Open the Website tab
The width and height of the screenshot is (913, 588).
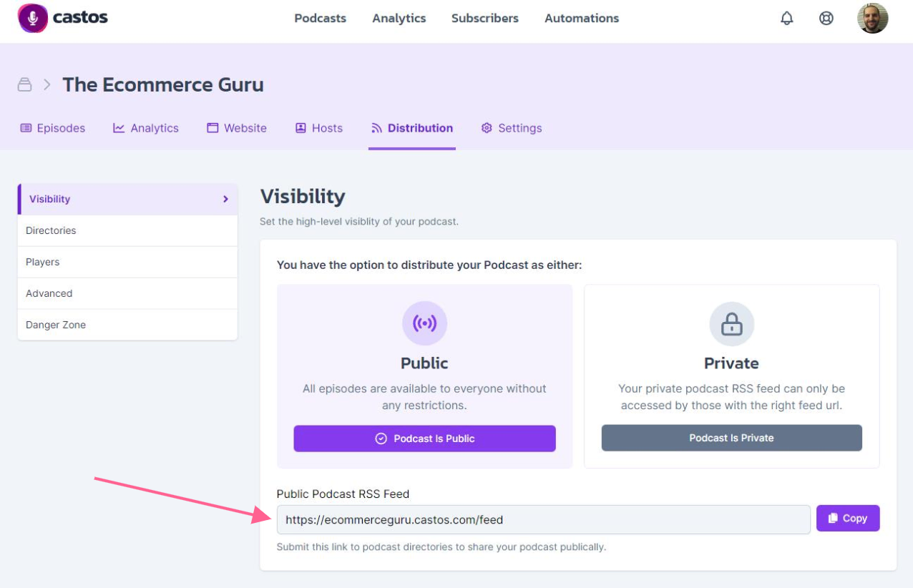click(x=237, y=128)
